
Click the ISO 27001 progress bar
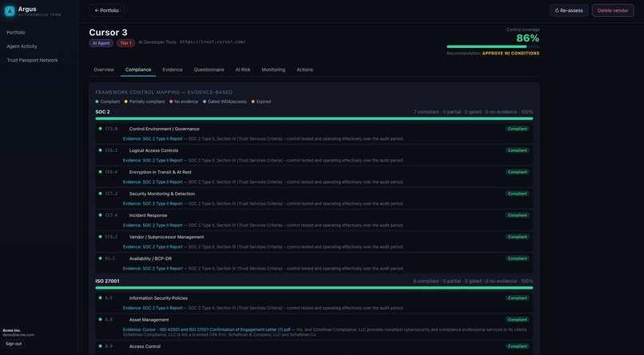click(314, 288)
